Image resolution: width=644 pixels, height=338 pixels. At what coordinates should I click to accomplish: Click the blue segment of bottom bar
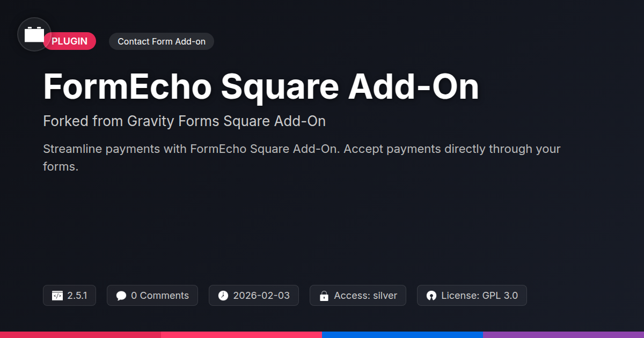(x=402, y=334)
